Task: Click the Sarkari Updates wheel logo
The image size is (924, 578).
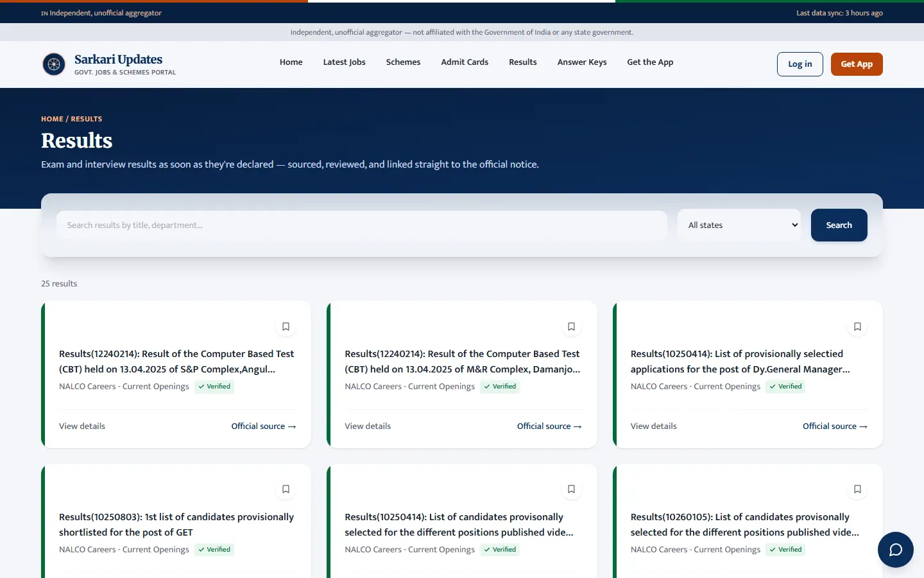Action: click(54, 64)
